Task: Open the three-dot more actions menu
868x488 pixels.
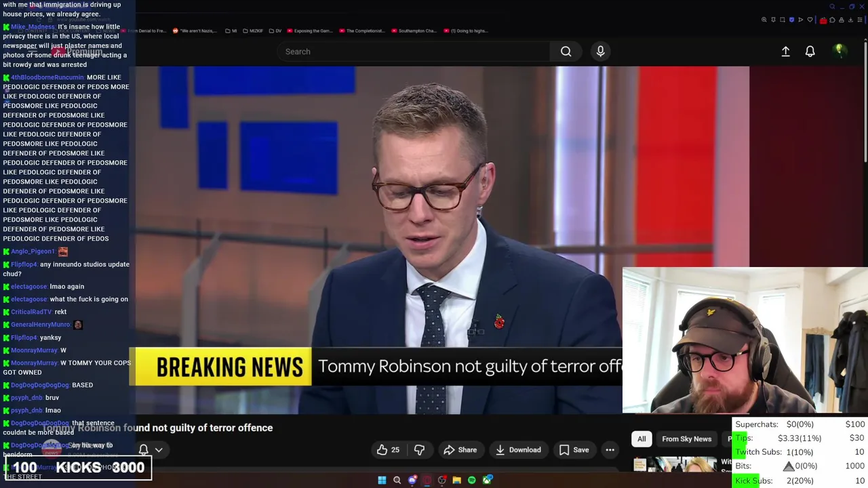Action: (610, 450)
